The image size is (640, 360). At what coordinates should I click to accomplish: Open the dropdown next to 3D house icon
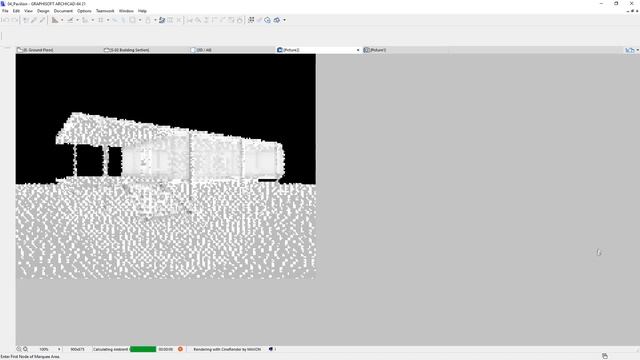pos(284,20)
